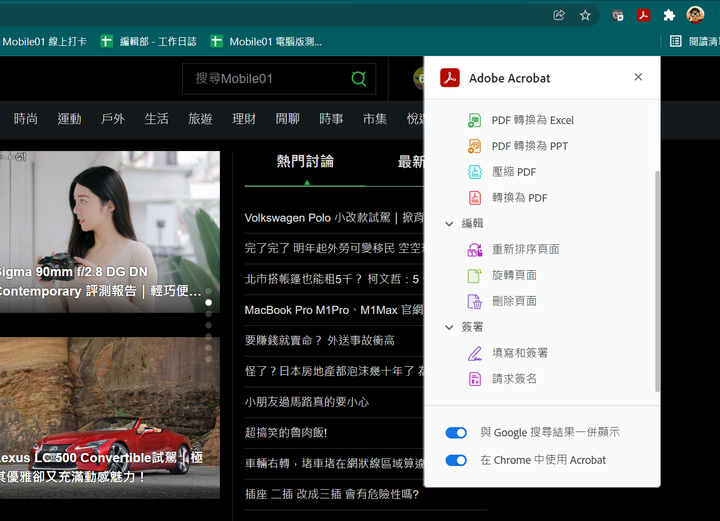This screenshot has width=720, height=521.
Task: Toggle 與 Google 搜尋結果一併顯示 switch
Action: (456, 432)
